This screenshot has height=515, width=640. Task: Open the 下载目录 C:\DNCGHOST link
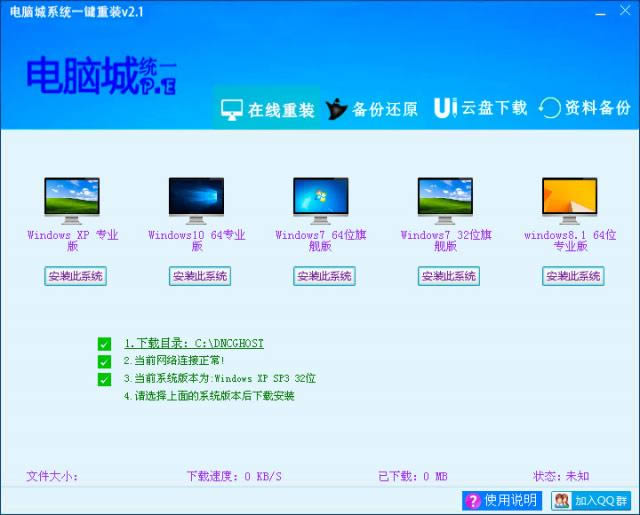pyautogui.click(x=194, y=344)
